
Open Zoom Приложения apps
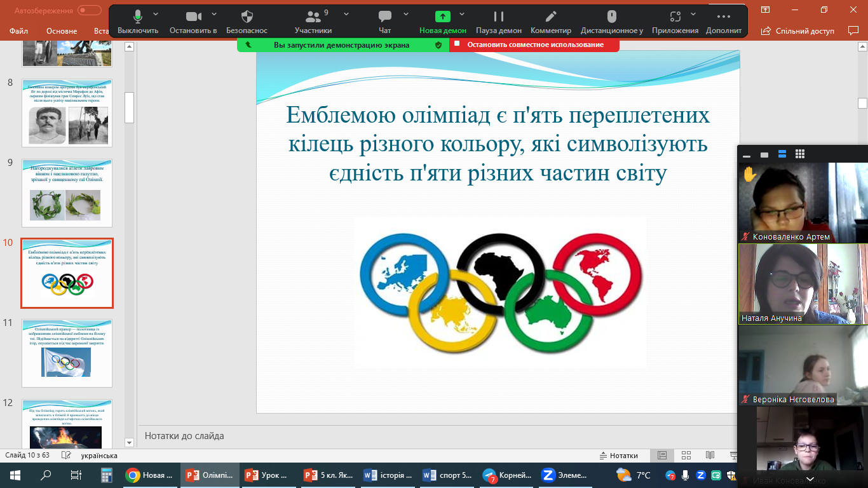pos(675,22)
